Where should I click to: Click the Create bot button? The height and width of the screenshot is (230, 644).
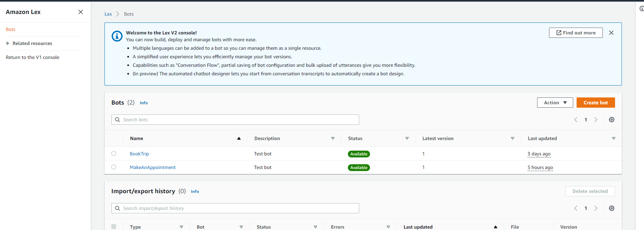tap(595, 103)
